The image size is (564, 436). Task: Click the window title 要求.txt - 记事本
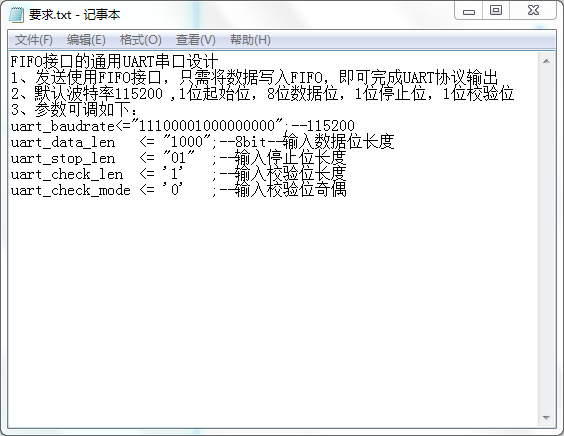74,15
